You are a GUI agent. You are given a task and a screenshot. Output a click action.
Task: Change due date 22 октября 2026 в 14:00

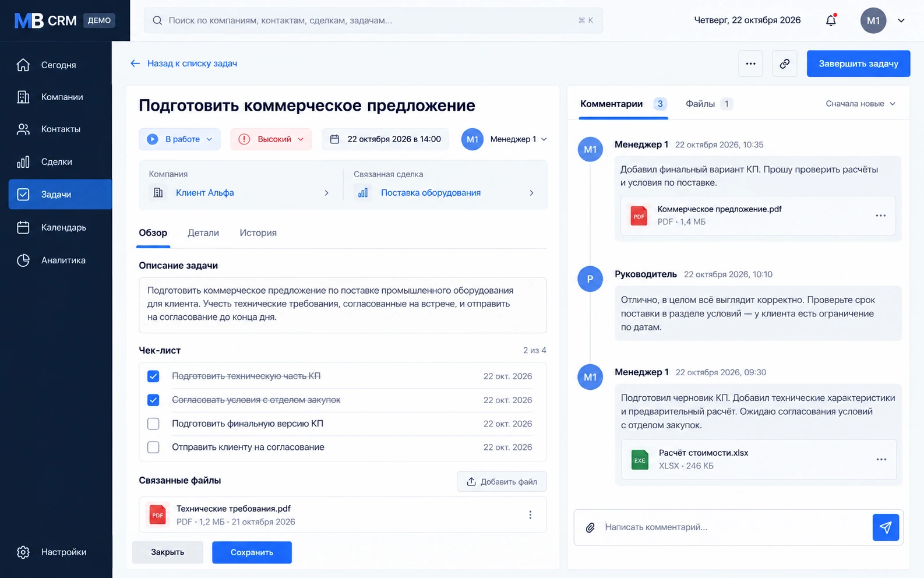(385, 139)
